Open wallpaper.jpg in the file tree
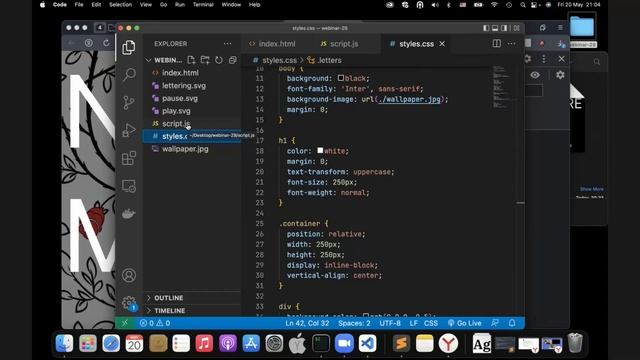640x360 pixels. [x=185, y=149]
